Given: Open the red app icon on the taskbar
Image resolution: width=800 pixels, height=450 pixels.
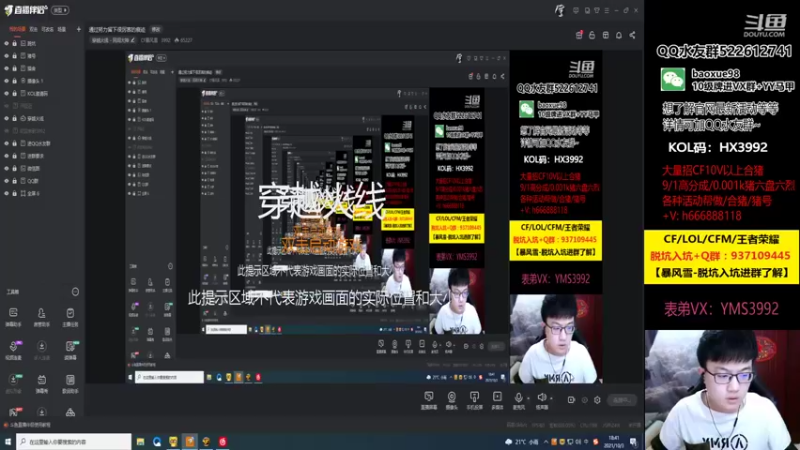Looking at the screenshot, I should [223, 442].
